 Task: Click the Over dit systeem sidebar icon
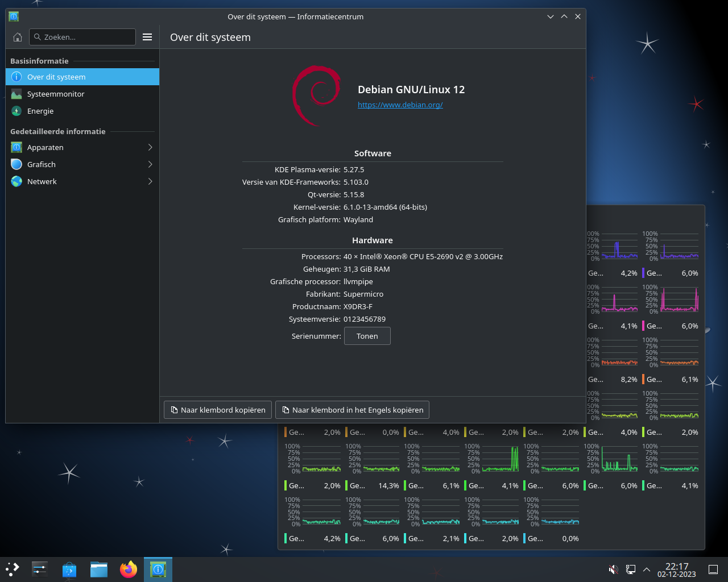(x=16, y=77)
